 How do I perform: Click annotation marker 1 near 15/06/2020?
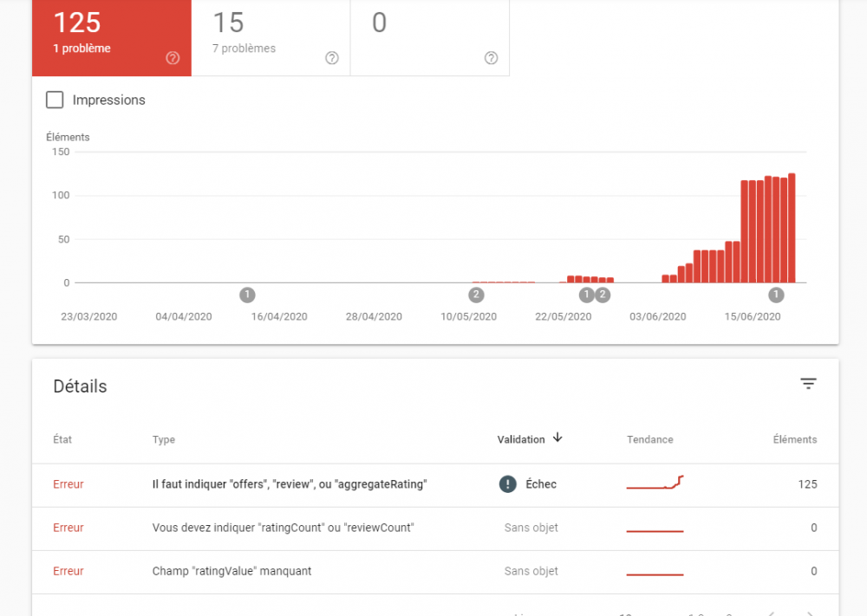[776, 295]
